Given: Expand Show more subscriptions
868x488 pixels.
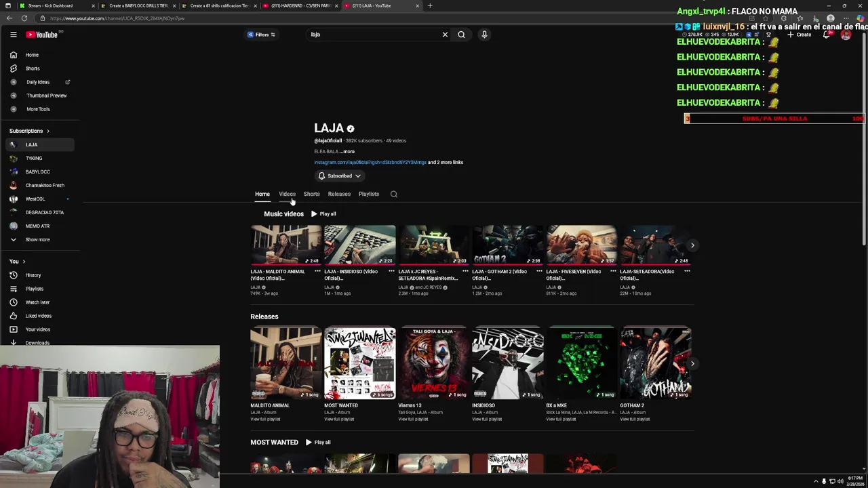Looking at the screenshot, I should tap(39, 239).
